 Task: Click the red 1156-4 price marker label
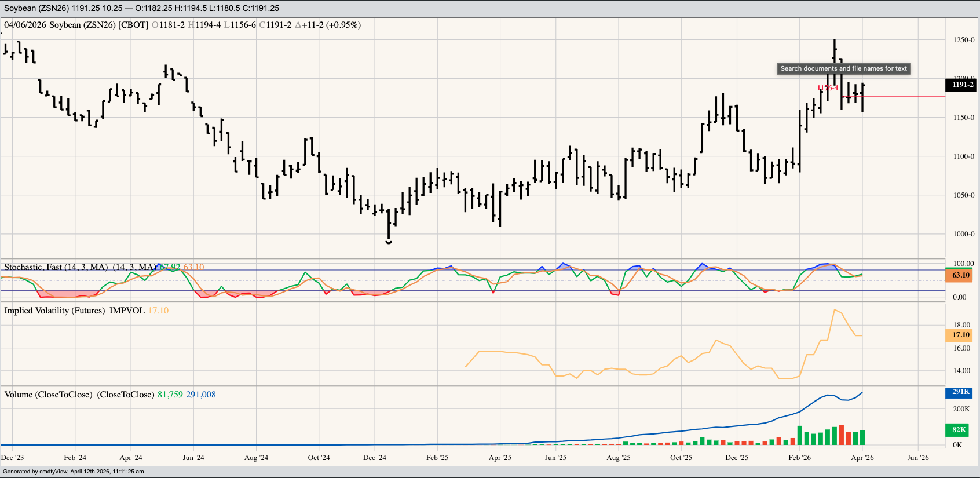[828, 88]
